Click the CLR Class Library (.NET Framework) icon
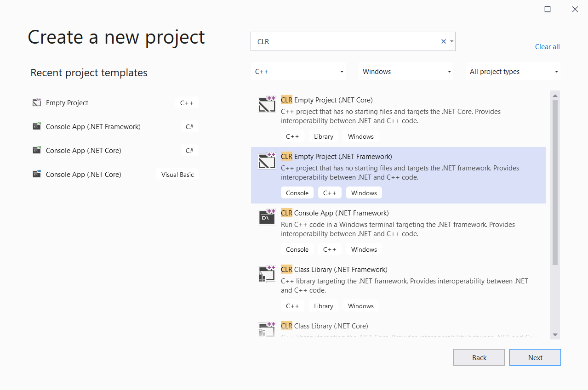 [267, 274]
